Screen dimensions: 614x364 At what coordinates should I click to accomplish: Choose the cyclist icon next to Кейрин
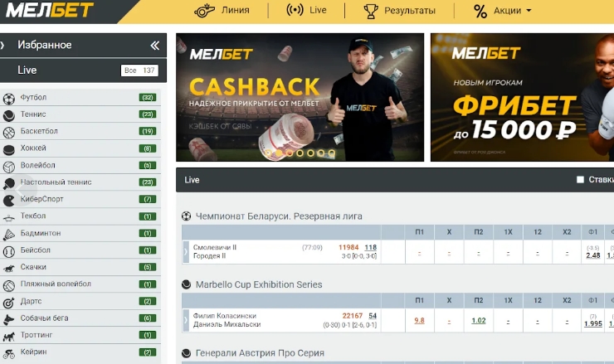(x=8, y=353)
